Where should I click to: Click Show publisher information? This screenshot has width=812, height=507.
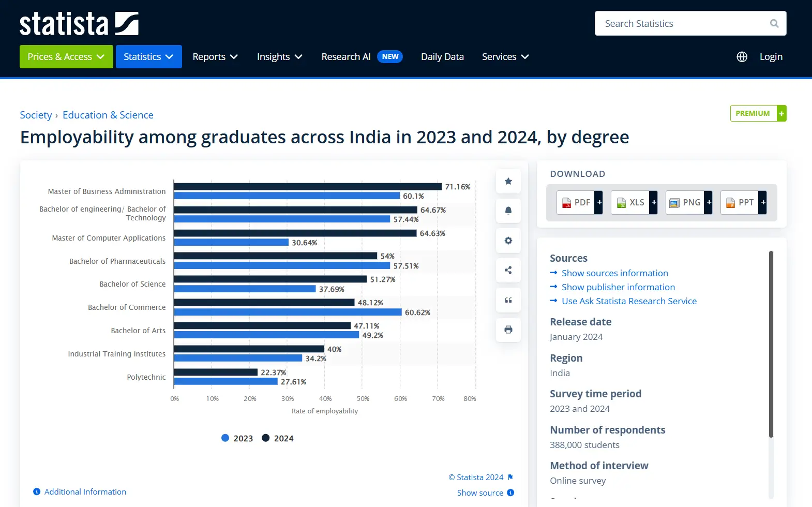(x=618, y=287)
